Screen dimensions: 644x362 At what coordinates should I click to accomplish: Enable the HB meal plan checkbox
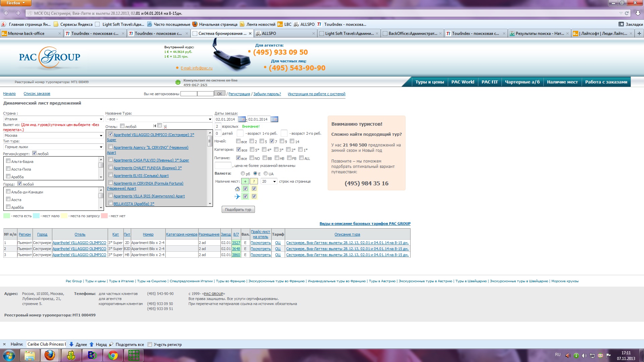pyautogui.click(x=277, y=158)
